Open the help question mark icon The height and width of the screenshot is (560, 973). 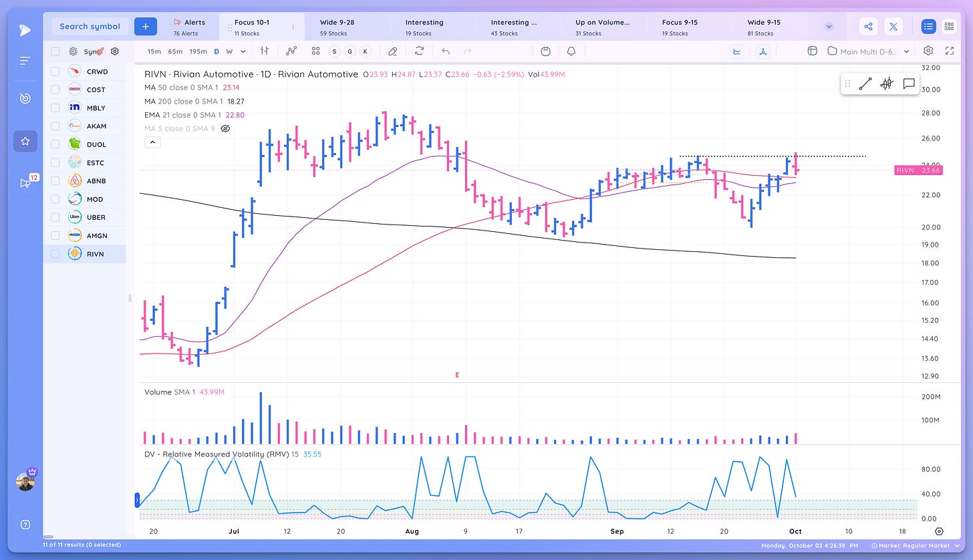pyautogui.click(x=25, y=525)
